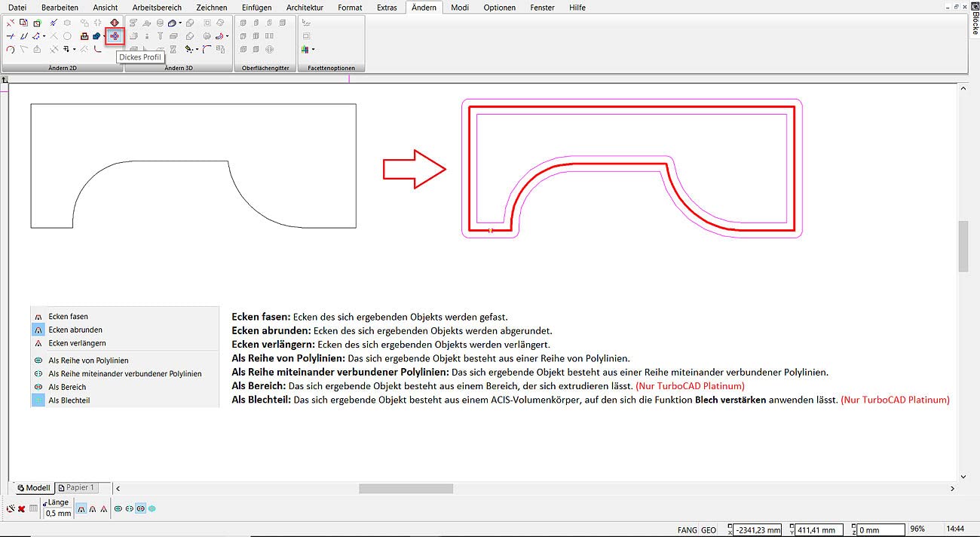Click into the Länge 0,5 mm field

point(58,514)
